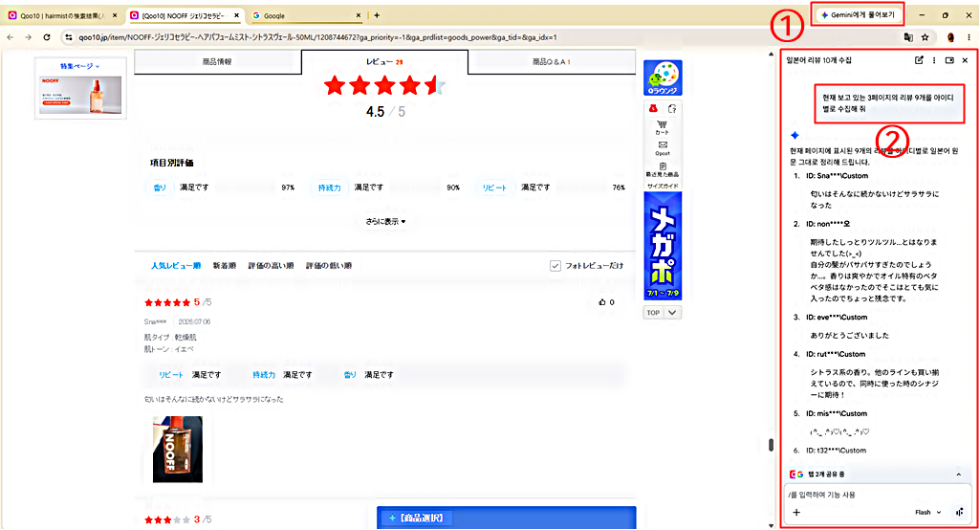Sort reviews by 評価の低い順
The image size is (980, 530).
(328, 266)
